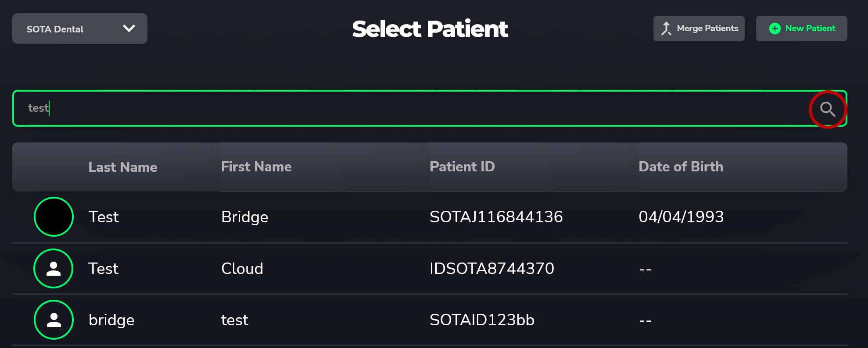The width and height of the screenshot is (868, 348).
Task: Sort by First Name column header
Action: tap(256, 167)
